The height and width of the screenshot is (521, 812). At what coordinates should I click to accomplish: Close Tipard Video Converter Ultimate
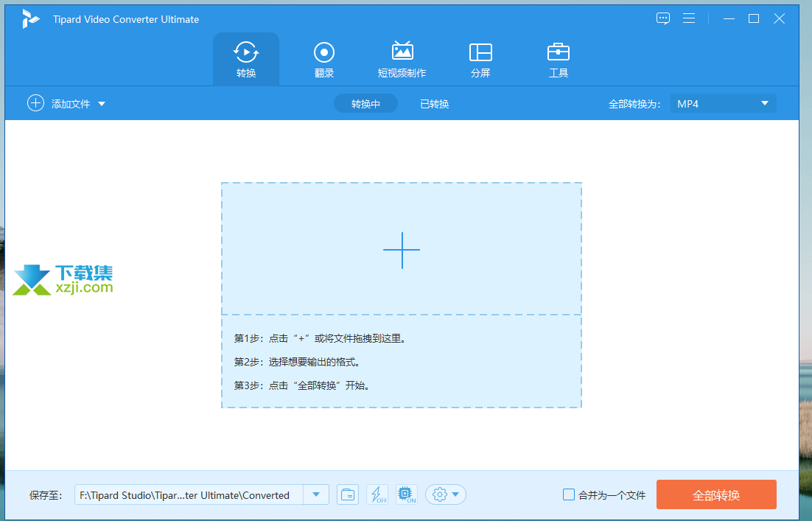click(780, 18)
